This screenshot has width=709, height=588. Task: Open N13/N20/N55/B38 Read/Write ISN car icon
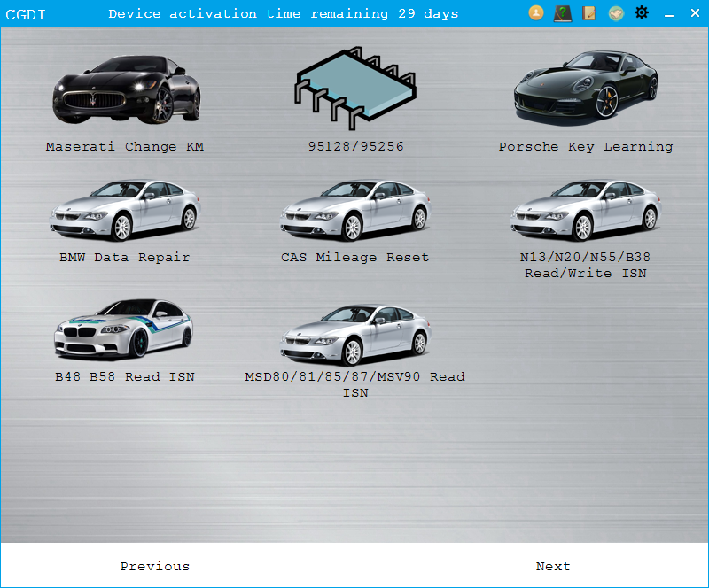pos(586,210)
